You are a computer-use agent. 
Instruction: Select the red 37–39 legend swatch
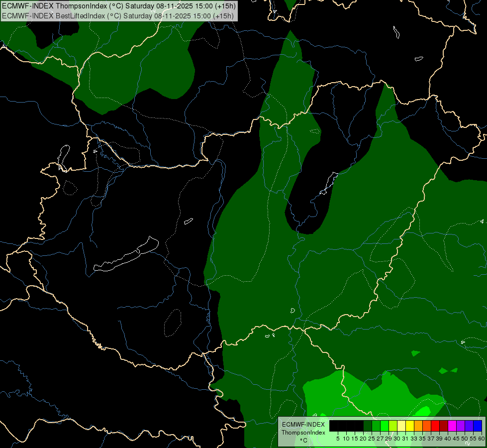[x=435, y=426]
